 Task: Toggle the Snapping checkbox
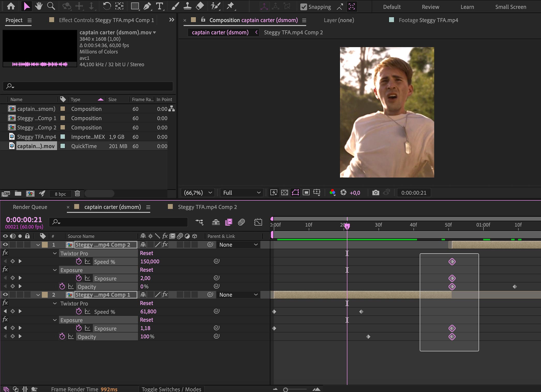304,7
